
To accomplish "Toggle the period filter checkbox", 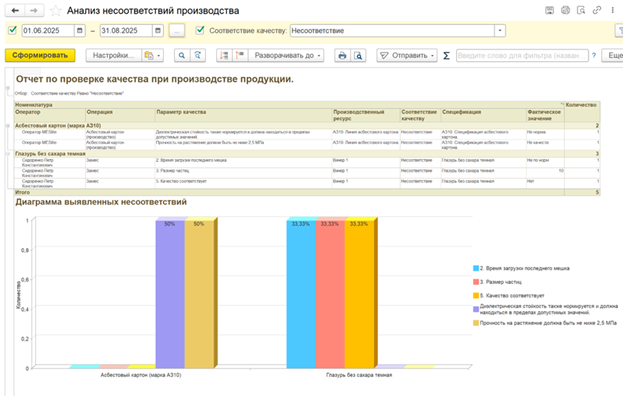I will point(13,30).
